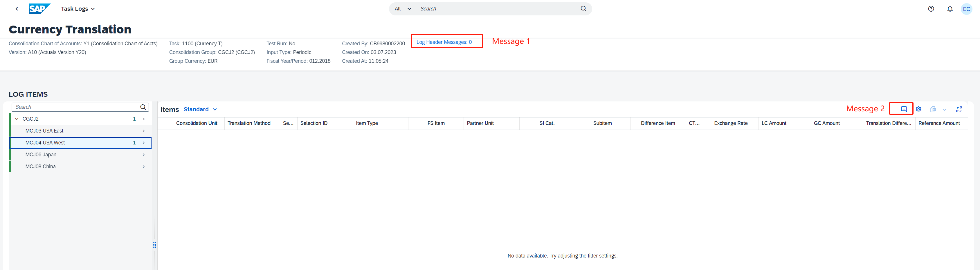Click the SAP logo
Image resolution: width=980 pixels, height=270 pixels.
tap(39, 9)
